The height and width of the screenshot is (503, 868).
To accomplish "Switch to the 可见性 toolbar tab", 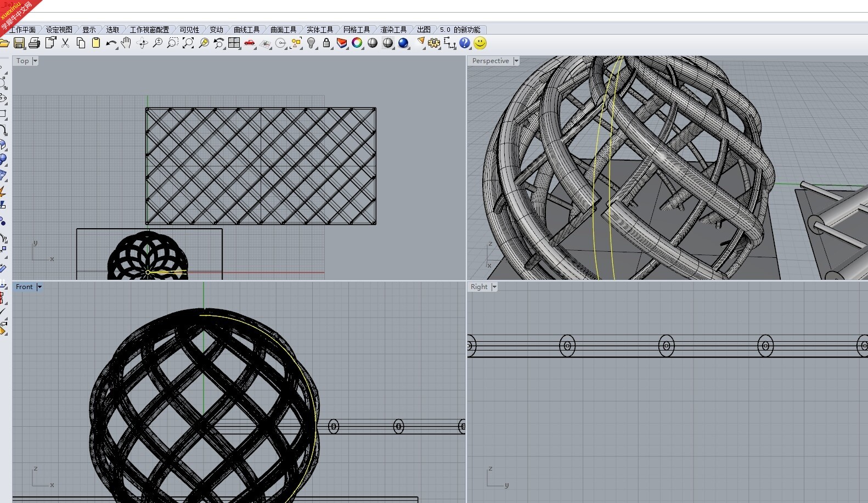I will click(x=189, y=30).
